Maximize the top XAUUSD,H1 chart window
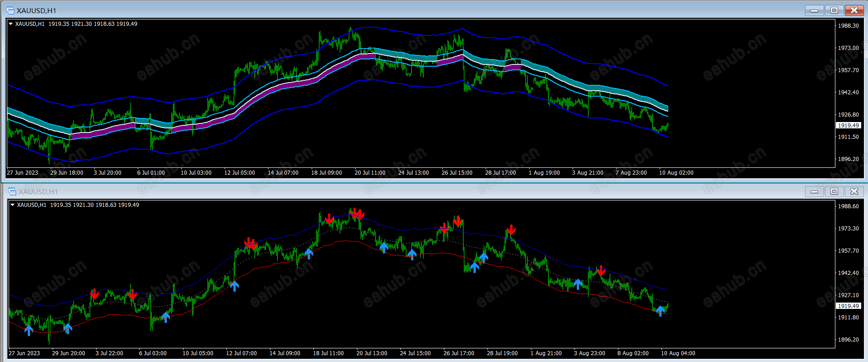This screenshot has height=362, width=868. click(x=834, y=10)
